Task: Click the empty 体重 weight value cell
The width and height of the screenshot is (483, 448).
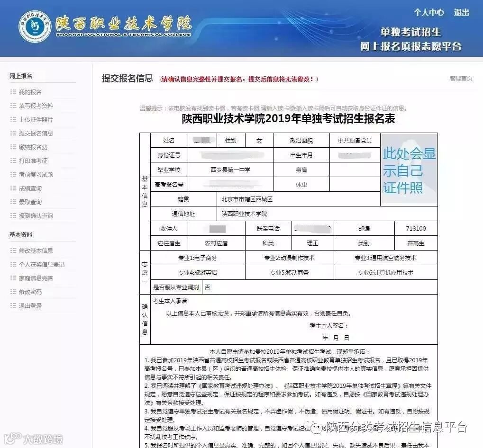Action: point(355,185)
